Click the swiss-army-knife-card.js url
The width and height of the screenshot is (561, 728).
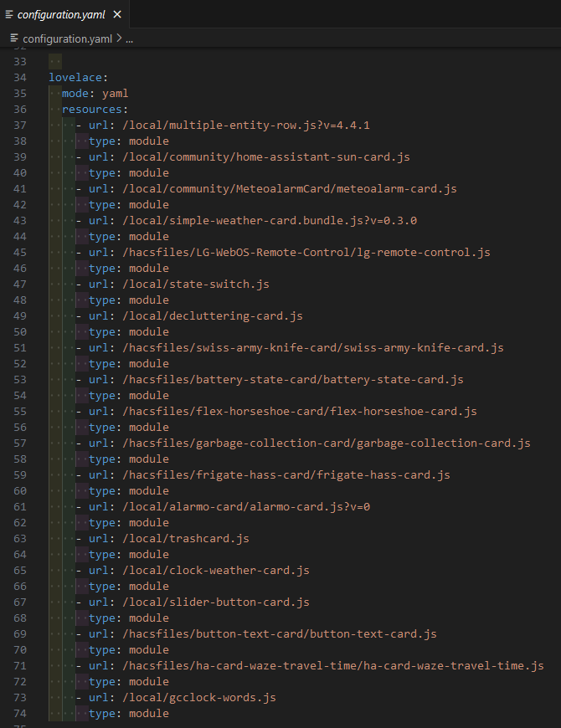(313, 348)
